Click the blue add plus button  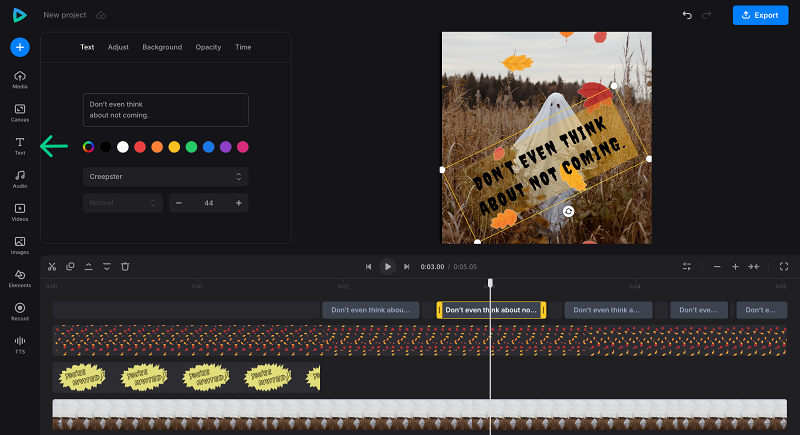point(20,47)
